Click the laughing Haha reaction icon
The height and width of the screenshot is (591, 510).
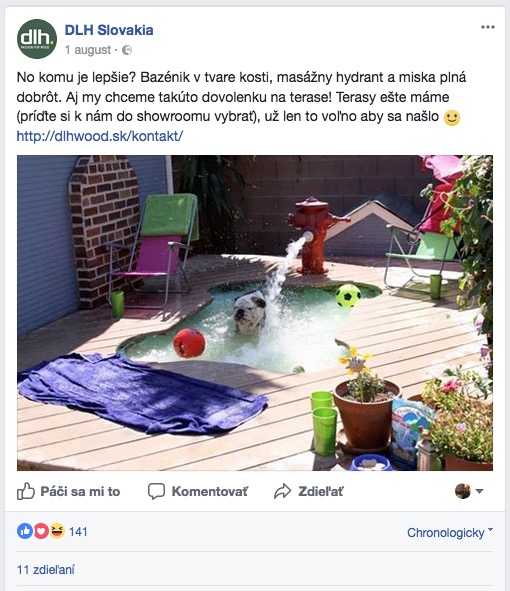[x=57, y=531]
